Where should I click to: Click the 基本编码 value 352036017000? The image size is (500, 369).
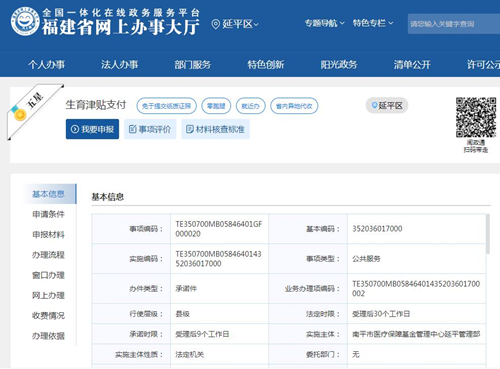coord(377,229)
